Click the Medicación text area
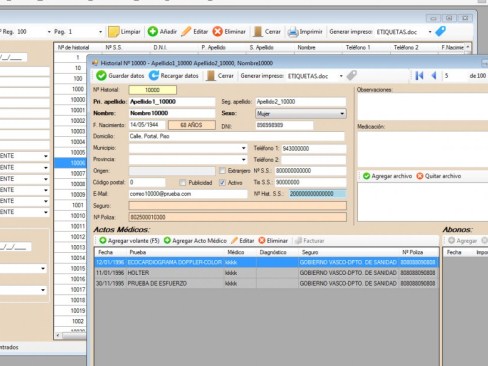The width and height of the screenshot is (488, 366). tap(422, 149)
